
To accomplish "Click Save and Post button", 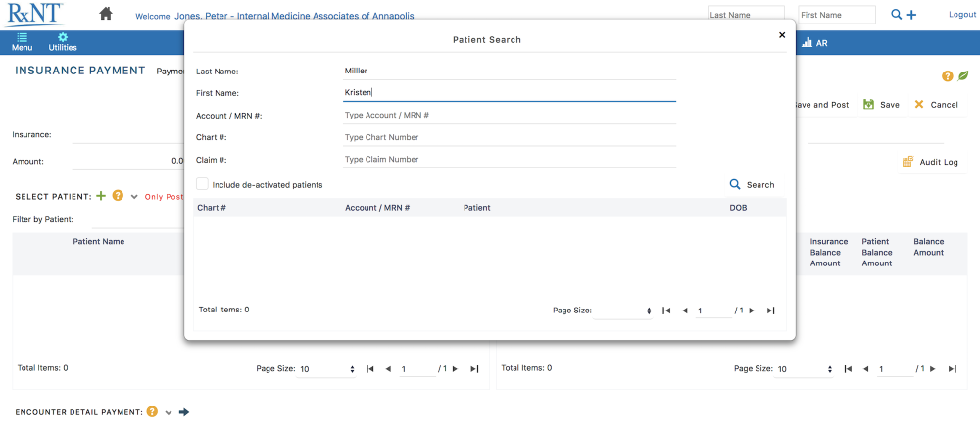I will (x=821, y=105).
